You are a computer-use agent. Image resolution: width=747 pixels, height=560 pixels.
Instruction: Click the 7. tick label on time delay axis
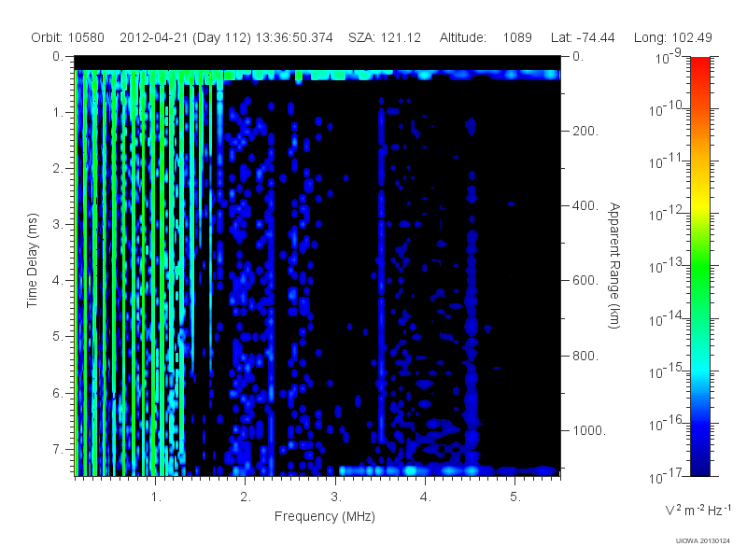click(x=58, y=449)
